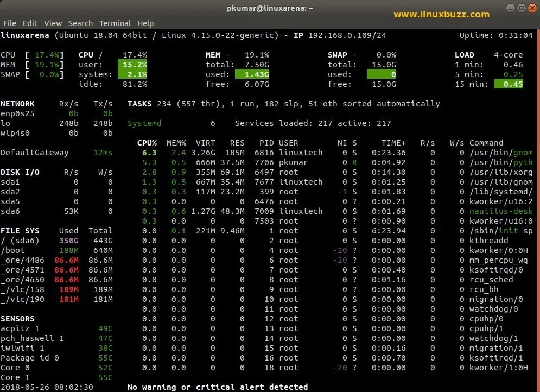Screen dimensions: 540x392
Task: Click MEM free value 6.07G
Action: tap(257, 84)
